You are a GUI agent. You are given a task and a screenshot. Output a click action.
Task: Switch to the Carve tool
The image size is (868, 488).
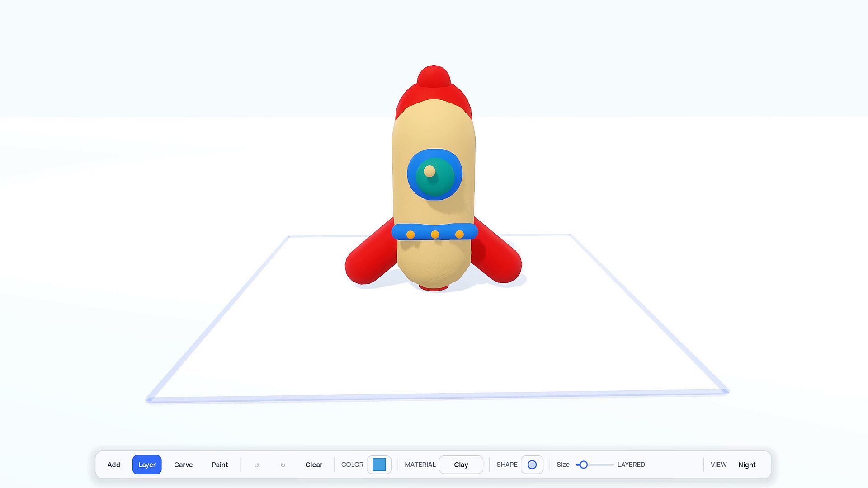click(x=184, y=465)
